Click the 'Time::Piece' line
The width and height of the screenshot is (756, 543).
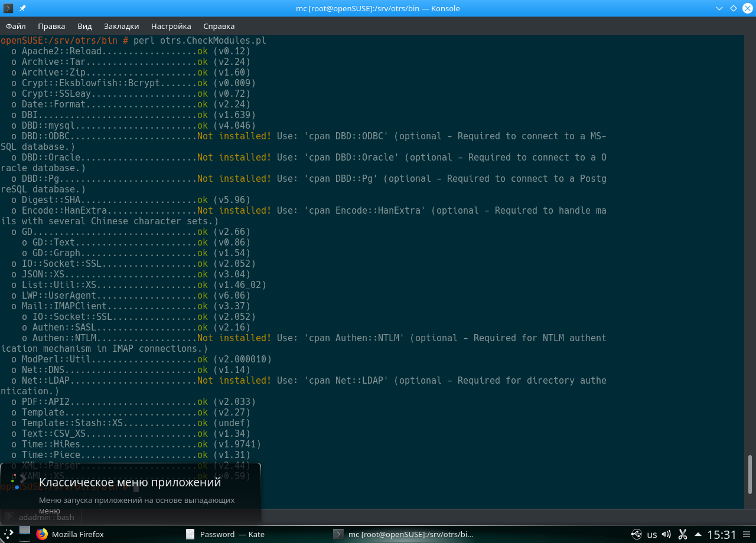(x=131, y=455)
